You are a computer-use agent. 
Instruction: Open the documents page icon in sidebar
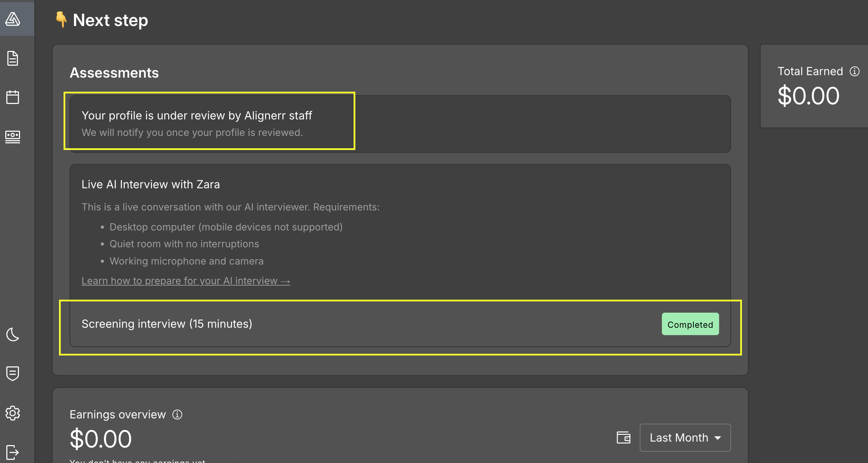tap(13, 58)
